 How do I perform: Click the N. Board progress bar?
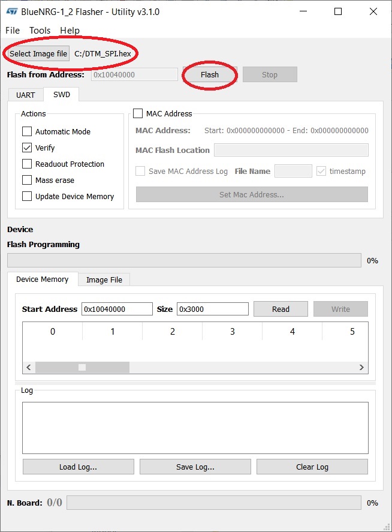coord(214,503)
